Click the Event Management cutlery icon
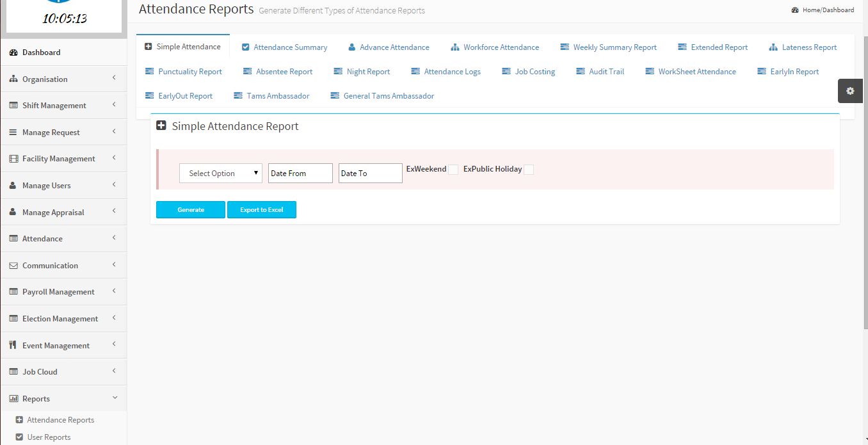This screenshot has width=868, height=445. [13, 345]
